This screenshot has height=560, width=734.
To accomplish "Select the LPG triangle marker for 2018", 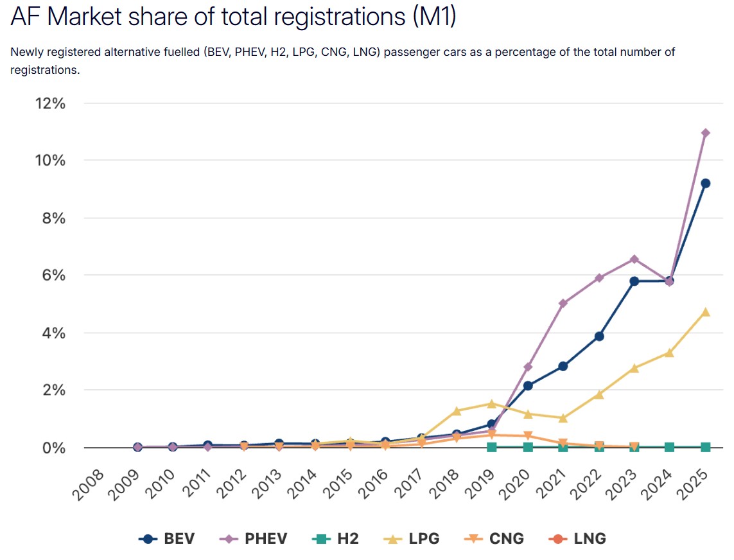I will tap(457, 411).
